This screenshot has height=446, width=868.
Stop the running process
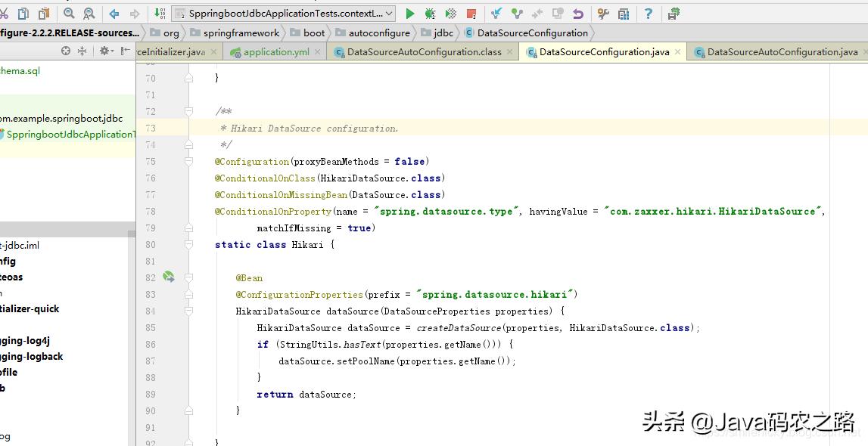pos(470,13)
